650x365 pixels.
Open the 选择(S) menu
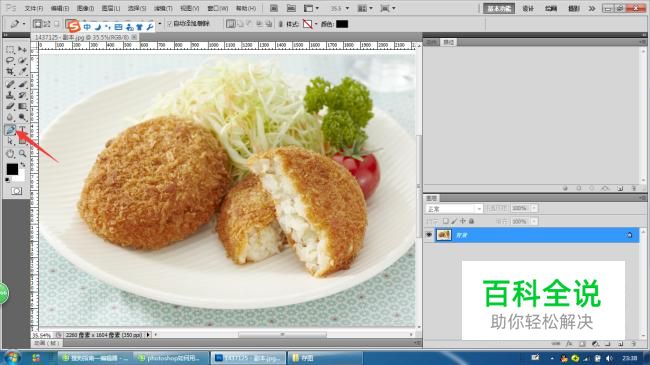137,8
